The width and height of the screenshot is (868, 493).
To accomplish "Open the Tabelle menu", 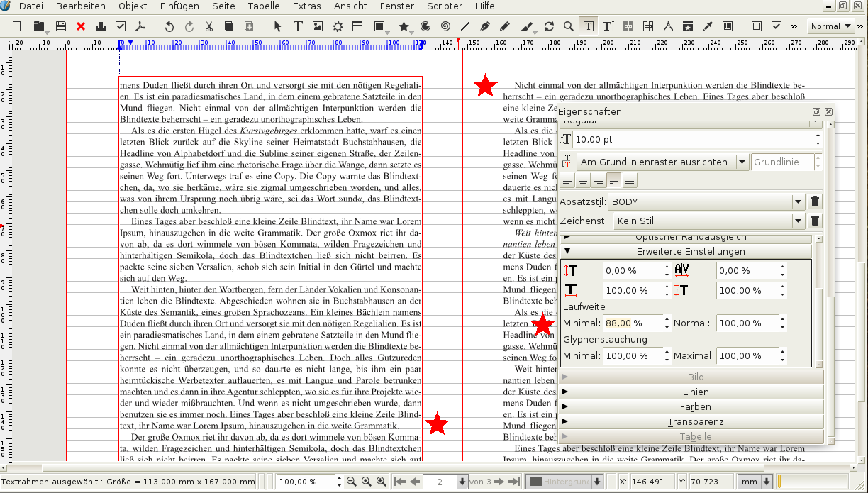I will coord(264,6).
